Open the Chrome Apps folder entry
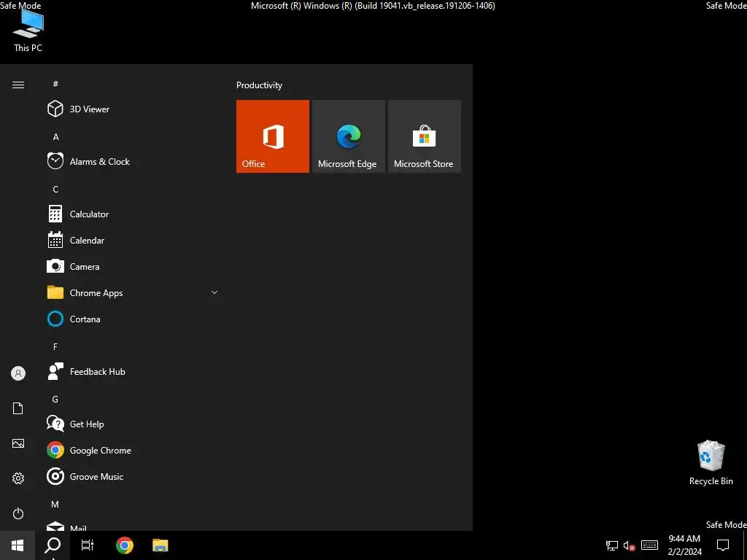The width and height of the screenshot is (747, 560). [x=133, y=293]
